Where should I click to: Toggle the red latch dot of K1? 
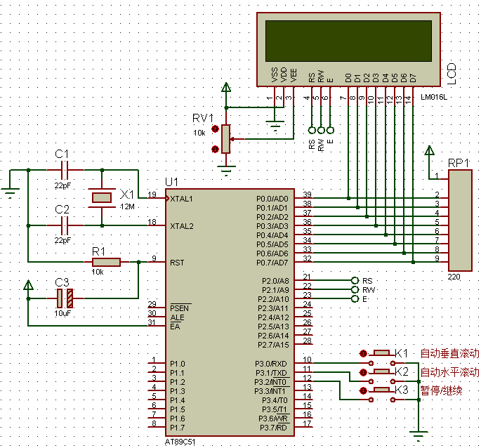pyautogui.click(x=363, y=353)
